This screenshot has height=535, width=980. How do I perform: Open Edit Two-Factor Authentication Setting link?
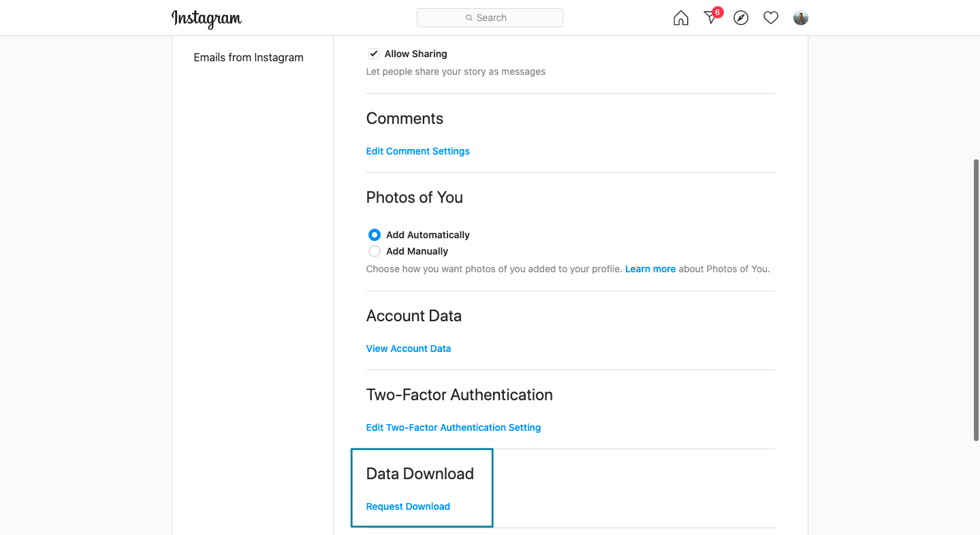click(454, 427)
